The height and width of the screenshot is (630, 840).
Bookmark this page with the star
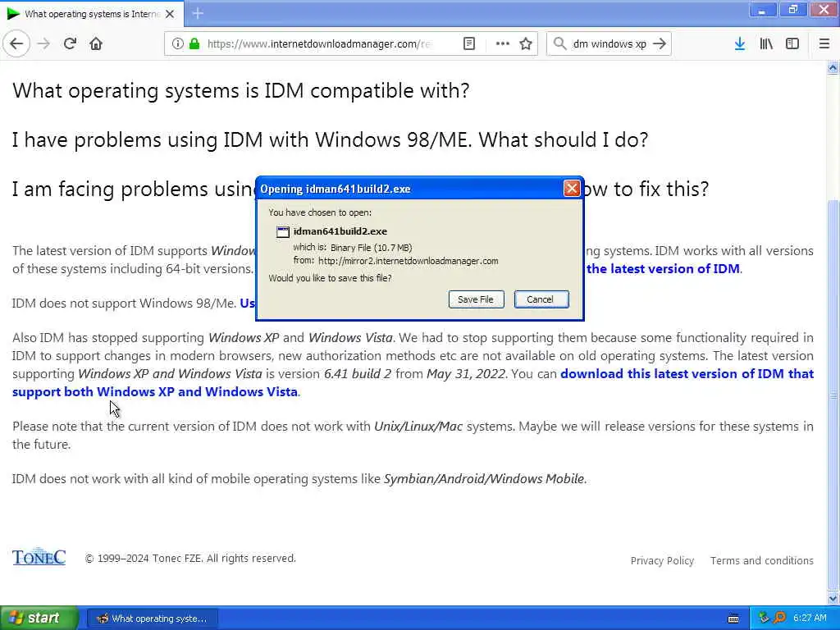526,44
